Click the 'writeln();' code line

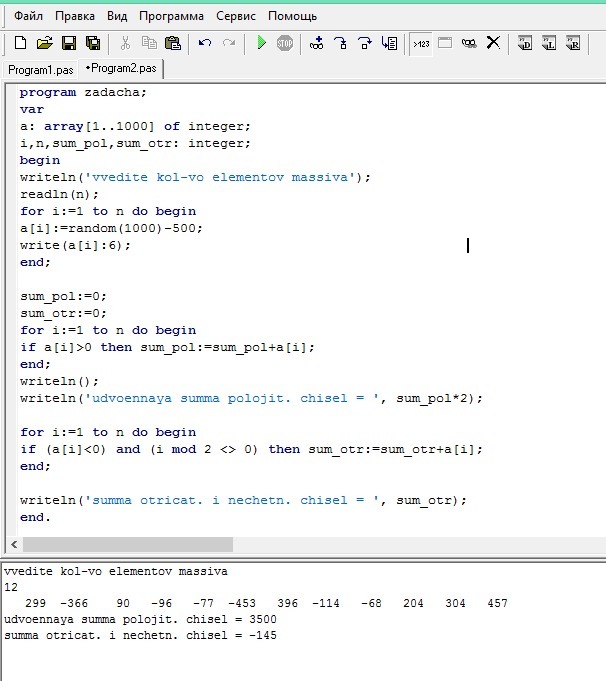[x=59, y=381]
